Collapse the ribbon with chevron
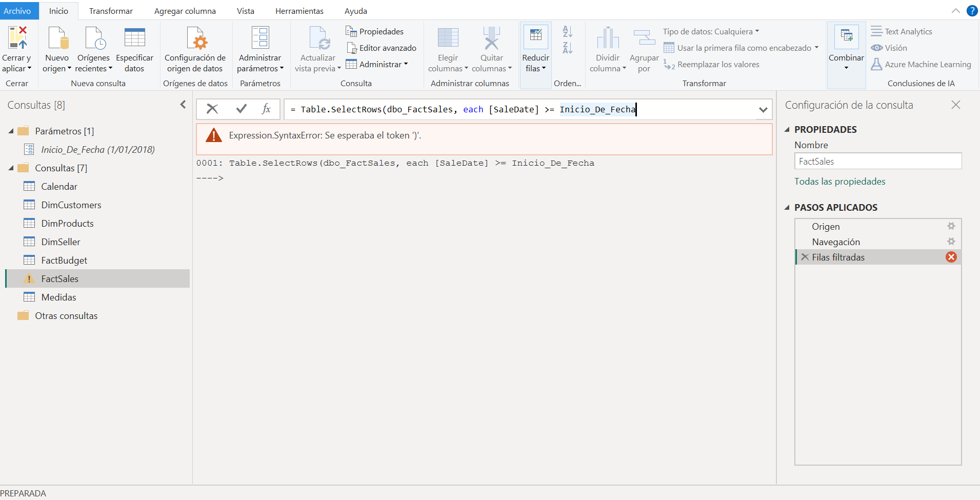Image resolution: width=980 pixels, height=500 pixels. point(956,11)
